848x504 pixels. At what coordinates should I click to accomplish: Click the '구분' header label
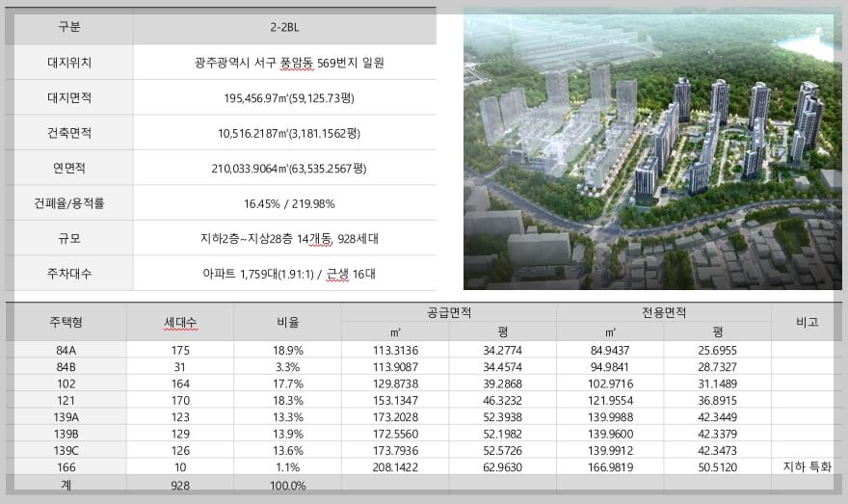point(69,27)
